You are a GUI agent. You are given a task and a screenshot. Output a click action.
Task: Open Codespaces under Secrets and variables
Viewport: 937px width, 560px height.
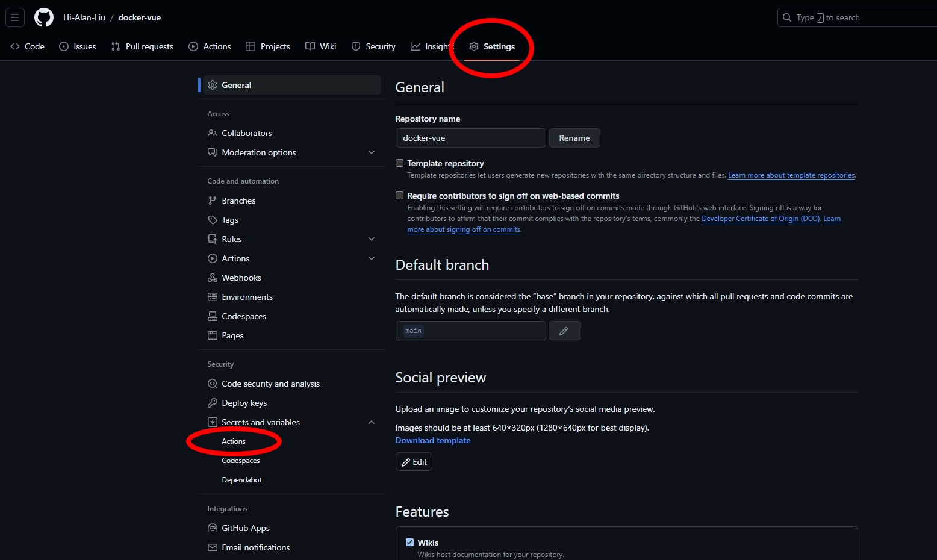(241, 461)
